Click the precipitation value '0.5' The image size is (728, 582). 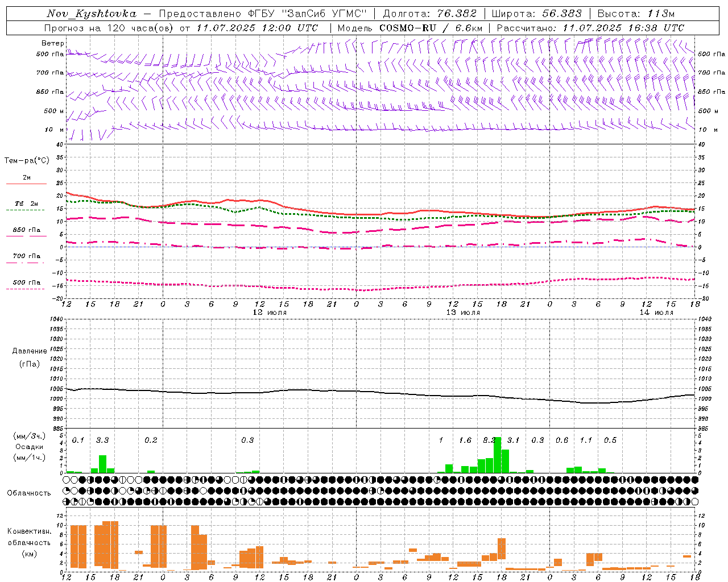point(610,440)
